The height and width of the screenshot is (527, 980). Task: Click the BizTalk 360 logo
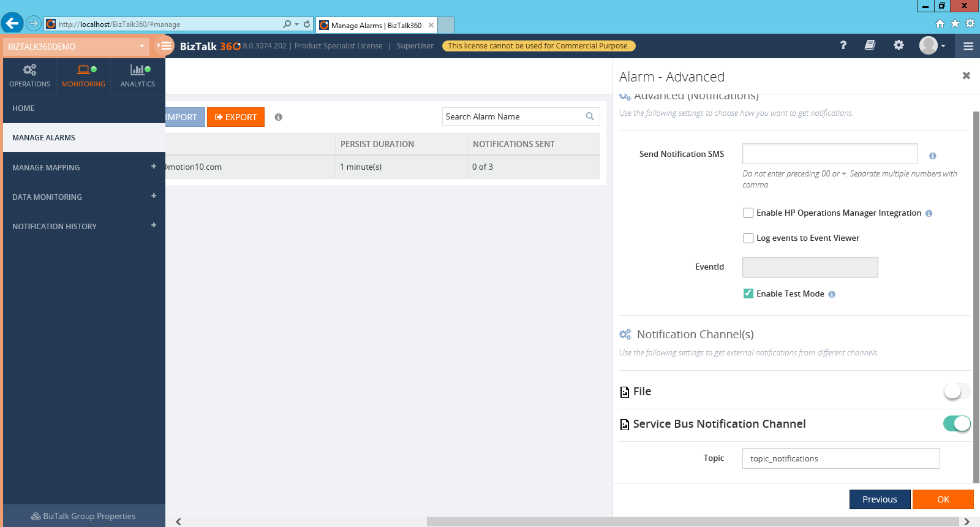[210, 46]
